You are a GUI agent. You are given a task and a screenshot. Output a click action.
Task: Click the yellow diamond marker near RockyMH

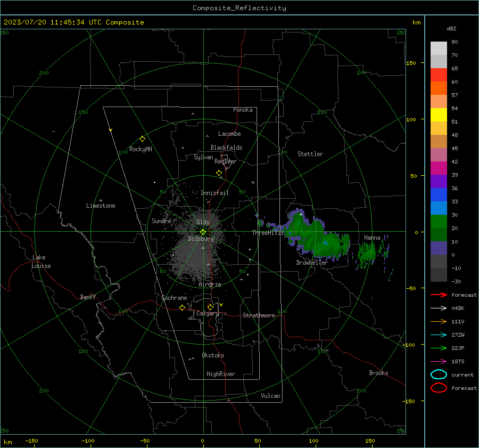[142, 139]
